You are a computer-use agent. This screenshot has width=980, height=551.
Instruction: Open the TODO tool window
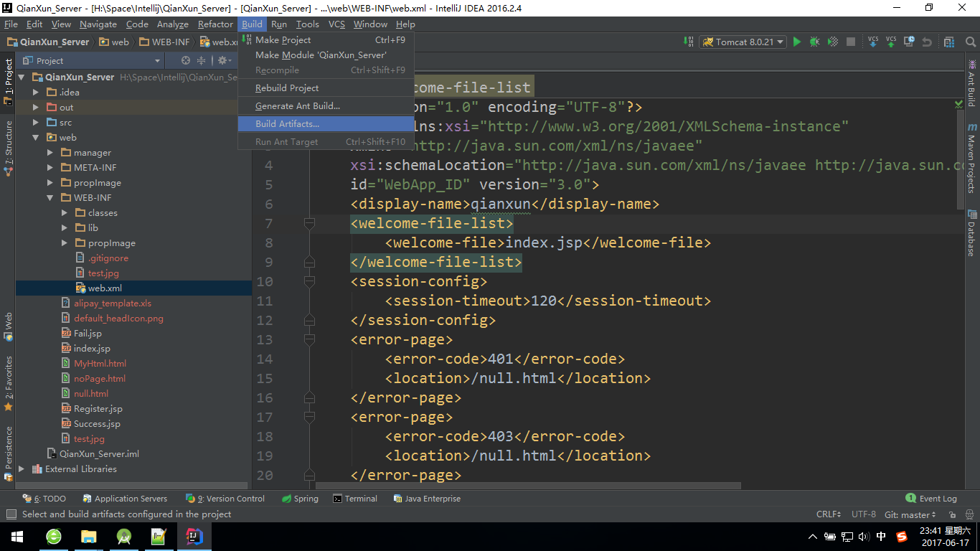pos(44,499)
